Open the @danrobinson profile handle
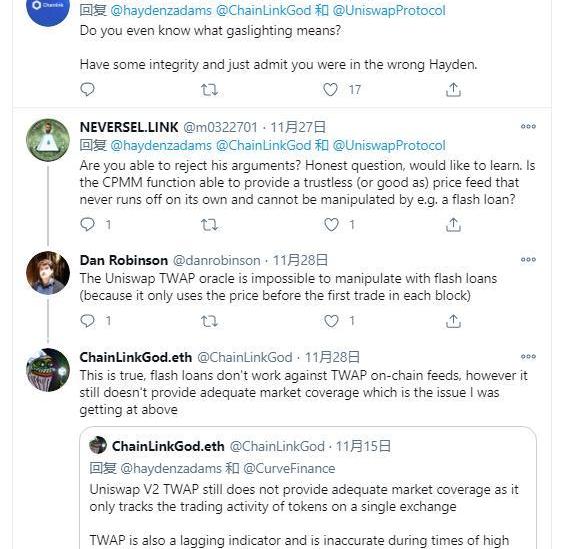 click(x=216, y=260)
